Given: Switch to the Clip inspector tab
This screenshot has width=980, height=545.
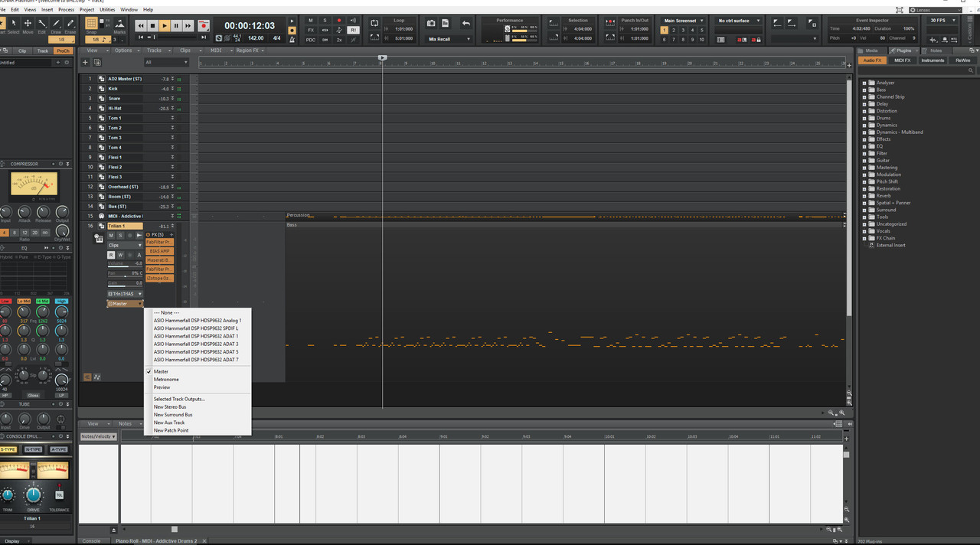Looking at the screenshot, I should click(x=23, y=51).
